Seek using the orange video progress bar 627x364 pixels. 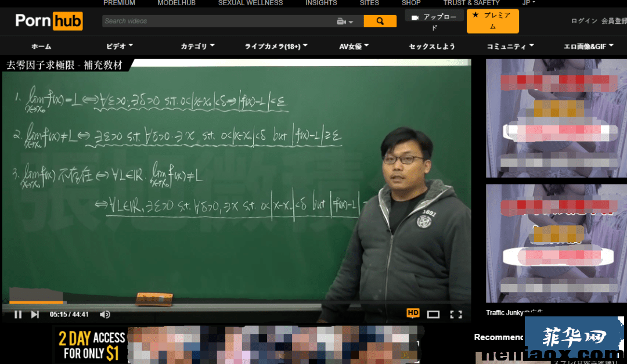[x=36, y=302]
